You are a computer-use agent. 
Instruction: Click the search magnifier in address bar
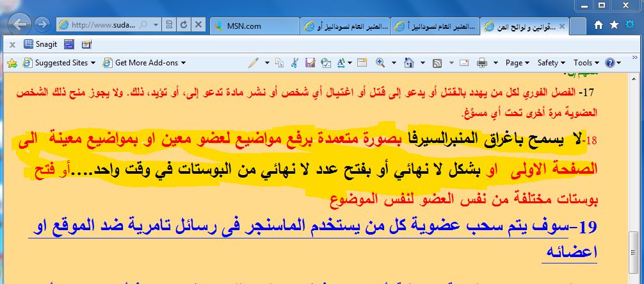point(143,25)
